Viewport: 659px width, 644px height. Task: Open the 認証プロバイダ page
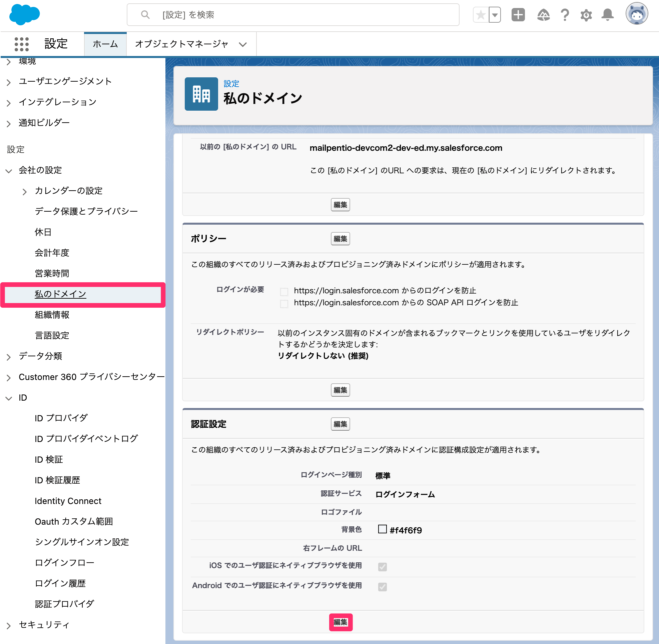pos(64,604)
